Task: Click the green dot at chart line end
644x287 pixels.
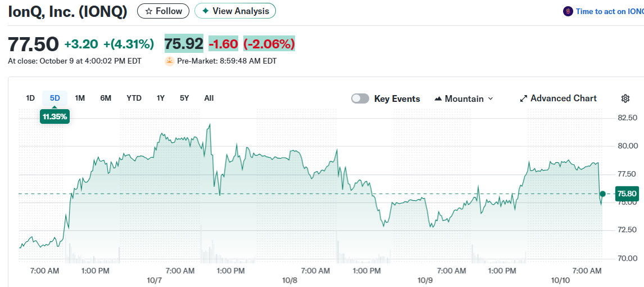Action: tap(602, 194)
